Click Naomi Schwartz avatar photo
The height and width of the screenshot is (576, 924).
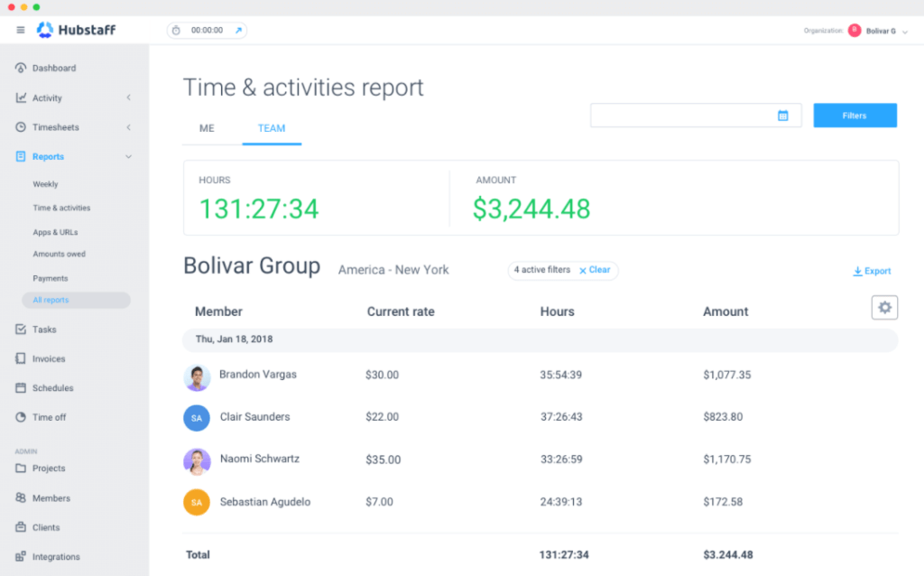[x=197, y=461]
